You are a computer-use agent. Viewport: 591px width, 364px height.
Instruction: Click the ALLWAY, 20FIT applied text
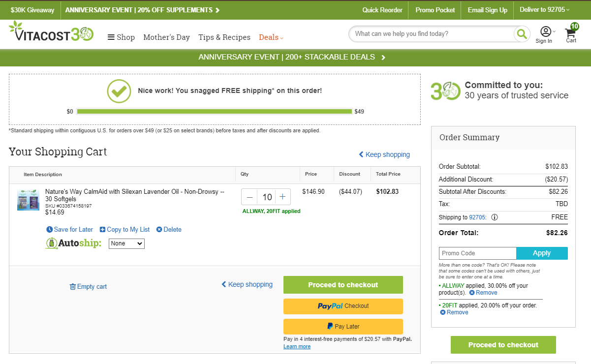click(271, 211)
